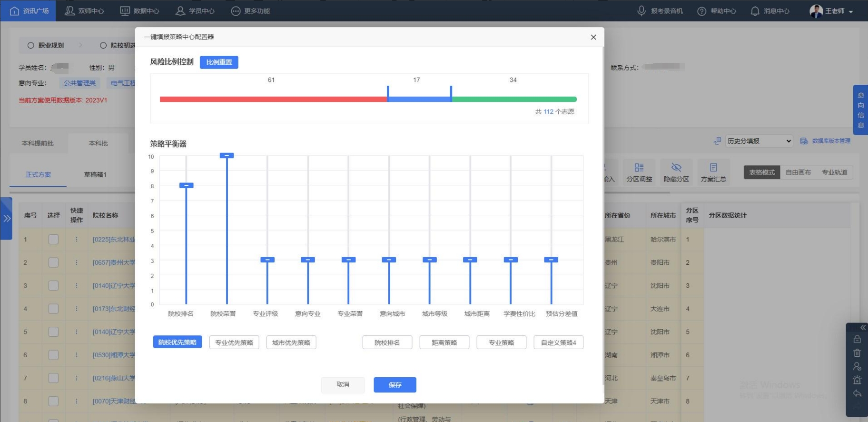Click the 院校荣誉 slider handle

pyautogui.click(x=227, y=156)
